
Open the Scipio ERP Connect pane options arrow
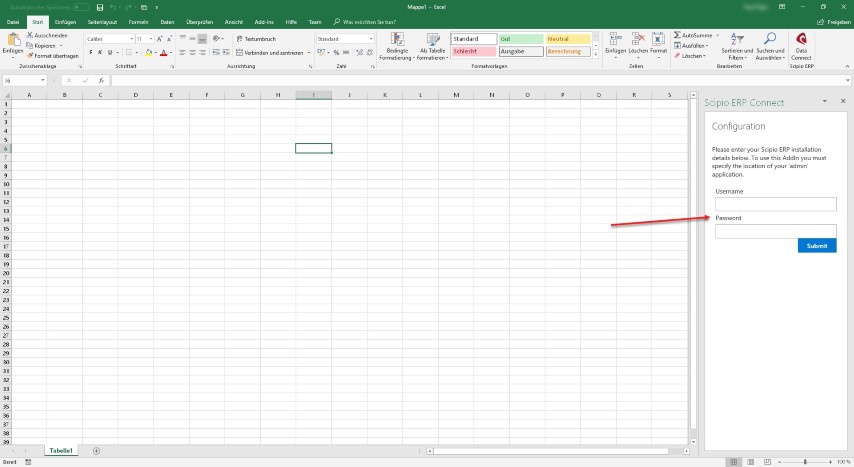(x=824, y=101)
